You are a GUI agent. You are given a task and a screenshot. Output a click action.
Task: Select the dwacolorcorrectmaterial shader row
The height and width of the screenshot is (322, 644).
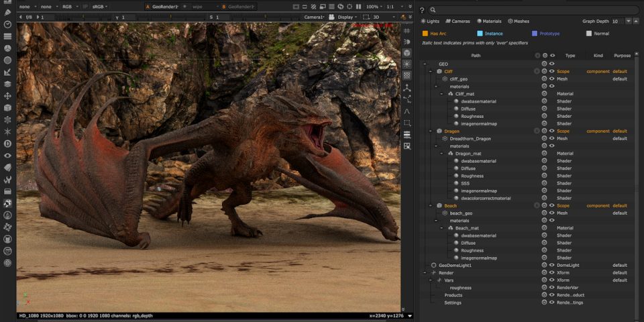[x=486, y=199]
